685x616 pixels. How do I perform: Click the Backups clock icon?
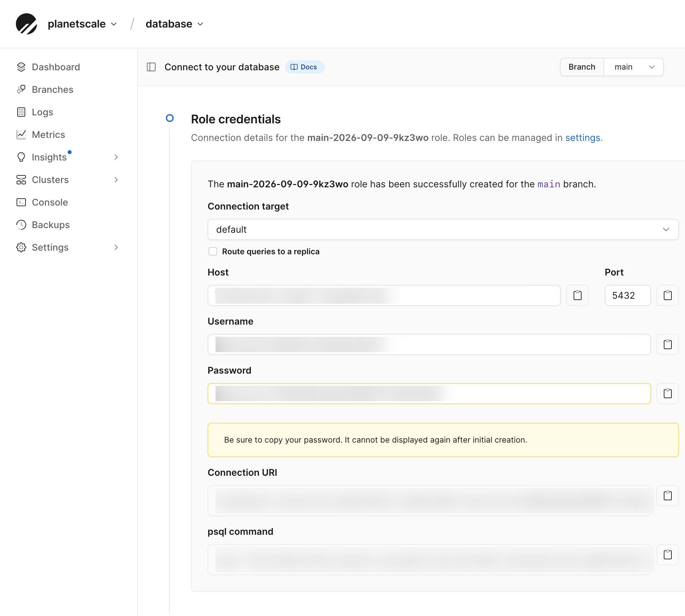tap(21, 225)
